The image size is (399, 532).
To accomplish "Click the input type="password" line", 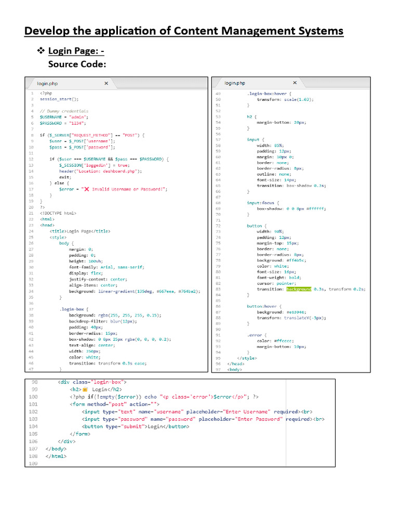I will [203, 419].
